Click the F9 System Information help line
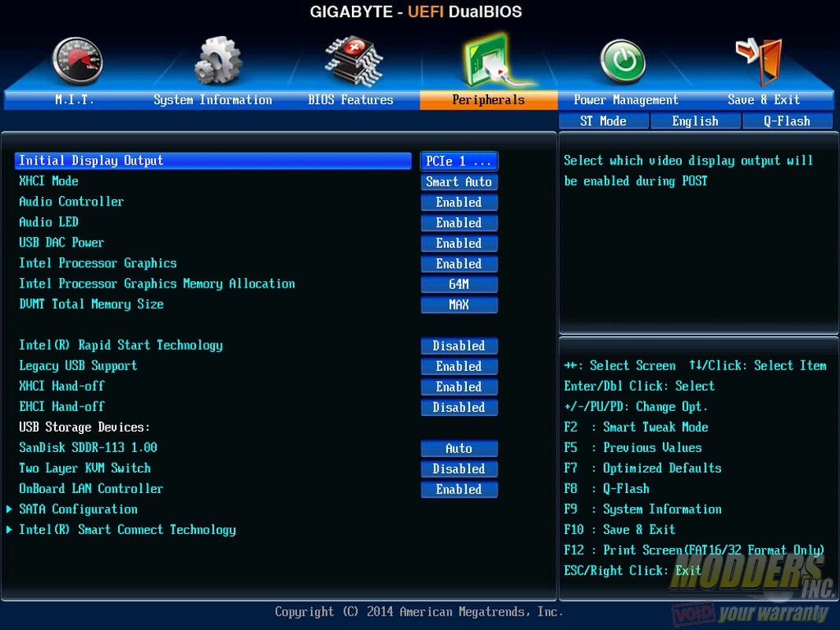Viewport: 840px width, 630px height. tap(642, 509)
